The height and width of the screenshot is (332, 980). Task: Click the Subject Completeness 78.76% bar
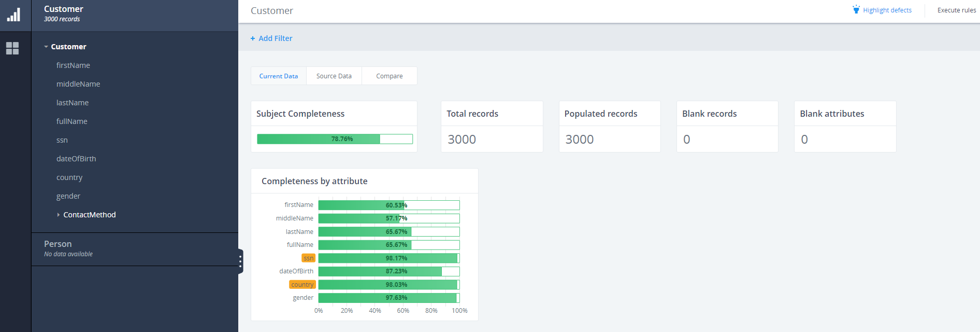pos(335,139)
